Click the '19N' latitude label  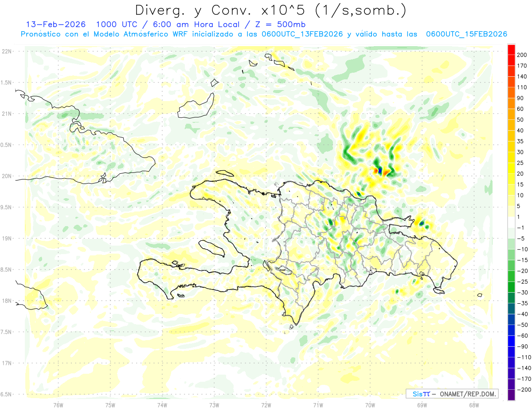coord(7,239)
